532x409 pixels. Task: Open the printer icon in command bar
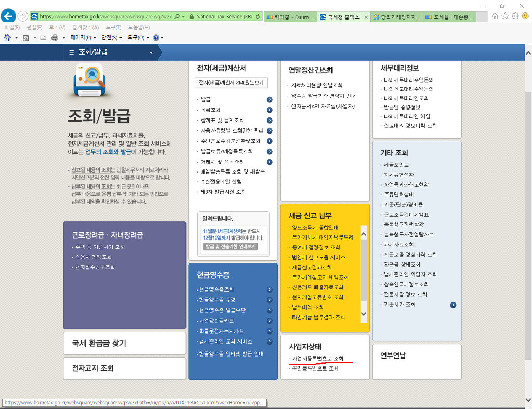pyautogui.click(x=55, y=38)
